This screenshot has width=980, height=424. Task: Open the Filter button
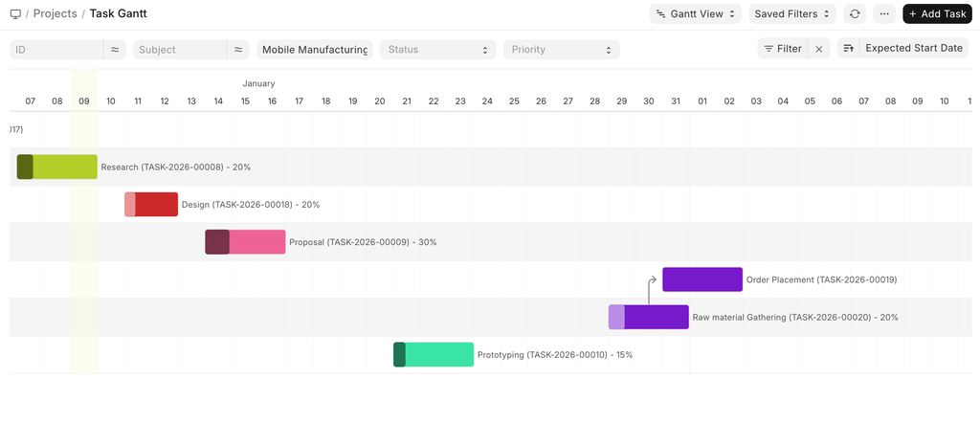pyautogui.click(x=783, y=49)
